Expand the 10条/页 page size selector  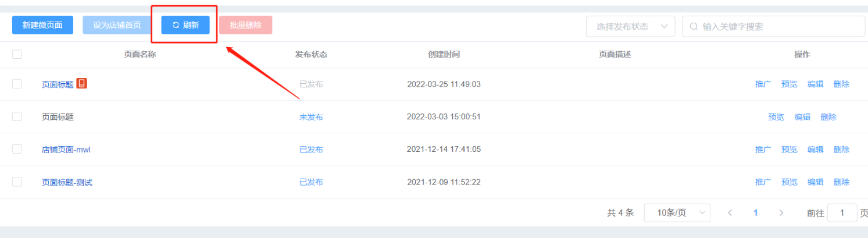click(x=677, y=212)
